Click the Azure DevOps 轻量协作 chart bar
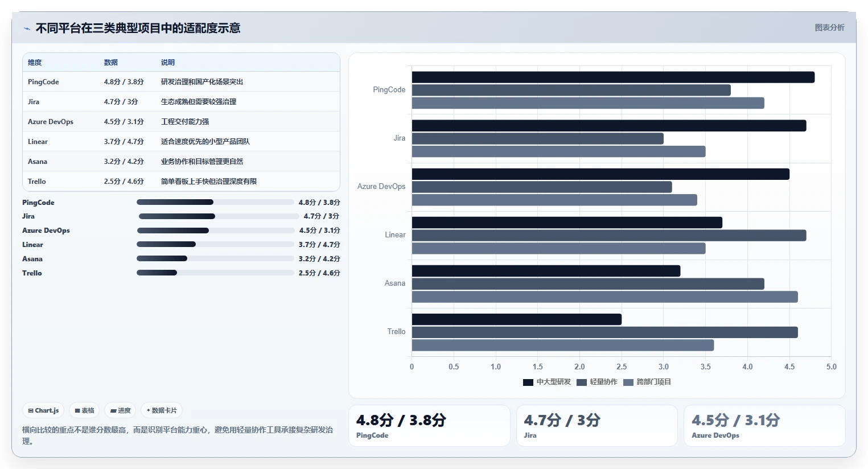The width and height of the screenshot is (868, 469). 542,187
